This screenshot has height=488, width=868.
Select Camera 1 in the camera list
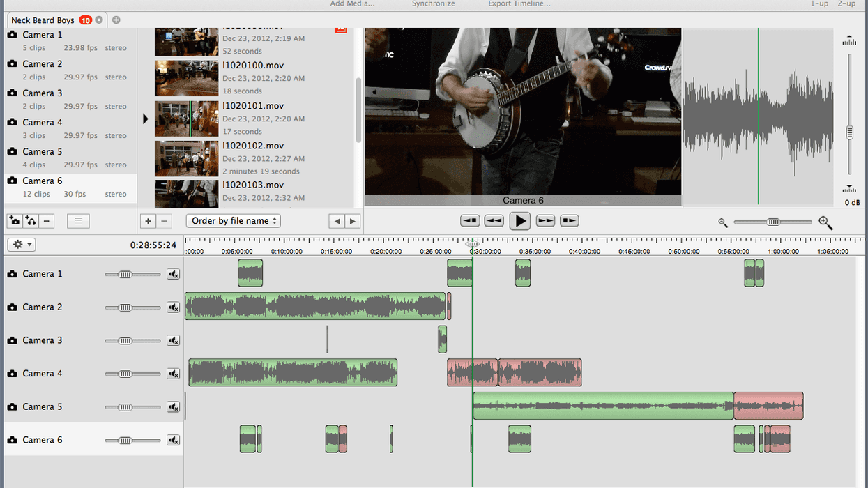[x=70, y=41]
